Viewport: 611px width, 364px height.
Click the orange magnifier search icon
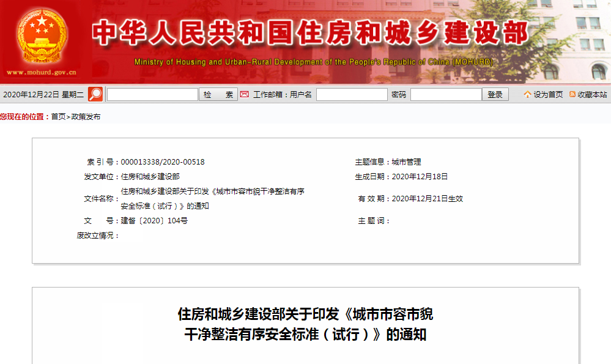[95, 94]
